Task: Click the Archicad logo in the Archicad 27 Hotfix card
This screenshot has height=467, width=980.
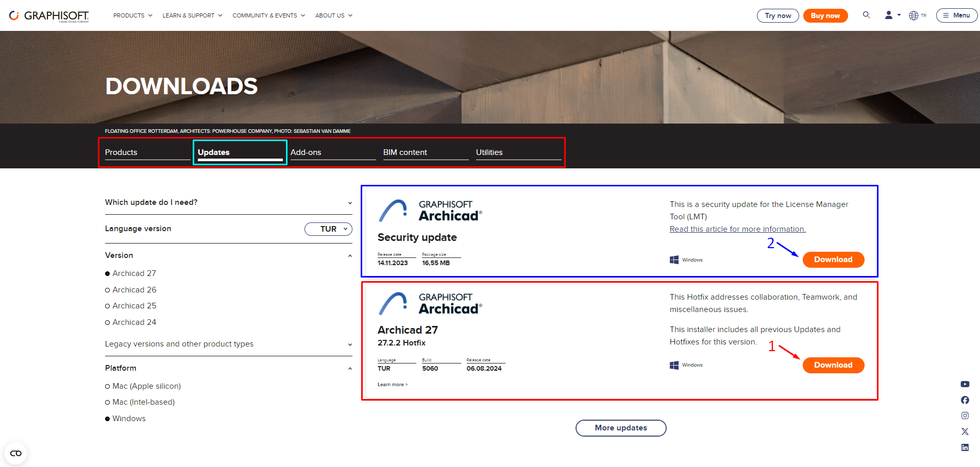Action: [430, 304]
